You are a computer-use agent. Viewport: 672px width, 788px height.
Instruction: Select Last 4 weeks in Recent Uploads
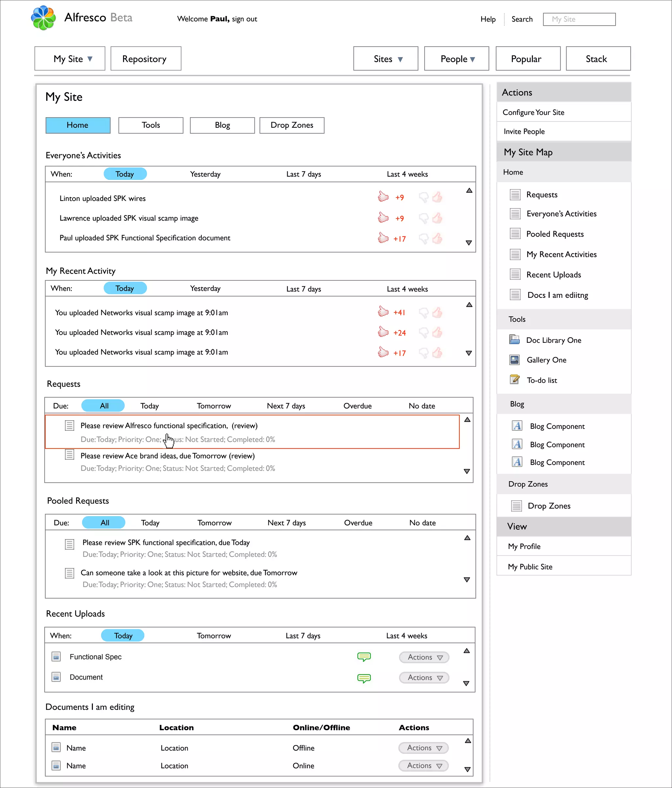coord(407,636)
